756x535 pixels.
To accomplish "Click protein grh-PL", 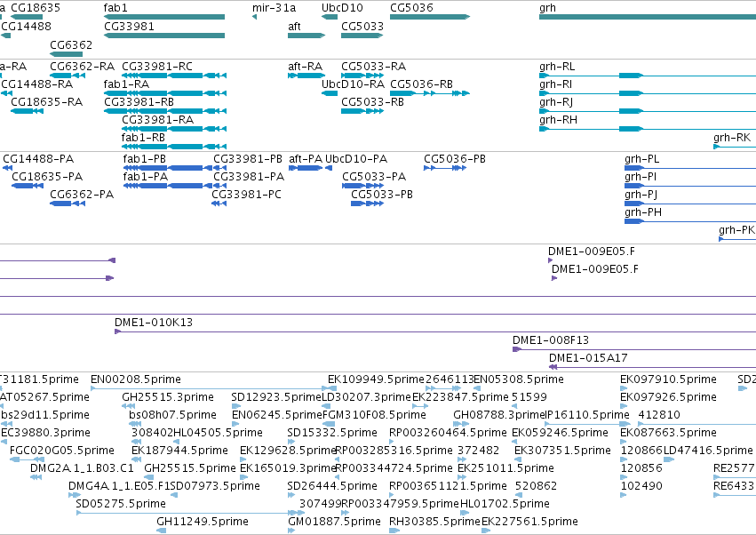I will pos(690,168).
